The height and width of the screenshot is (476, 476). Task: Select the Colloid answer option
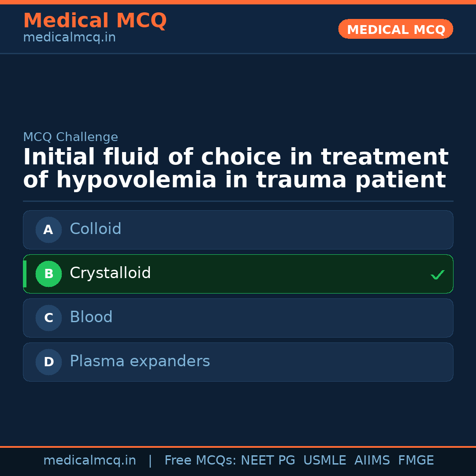coord(238,230)
